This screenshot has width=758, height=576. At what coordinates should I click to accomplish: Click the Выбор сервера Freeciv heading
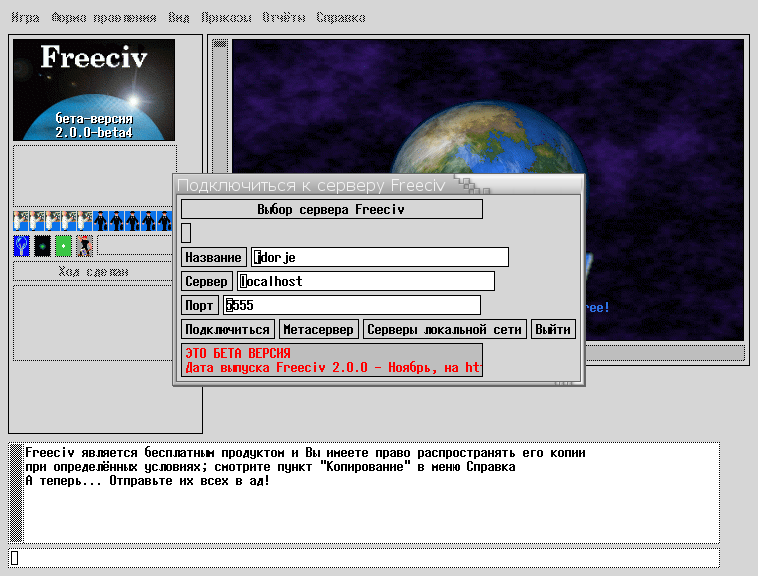click(x=331, y=209)
